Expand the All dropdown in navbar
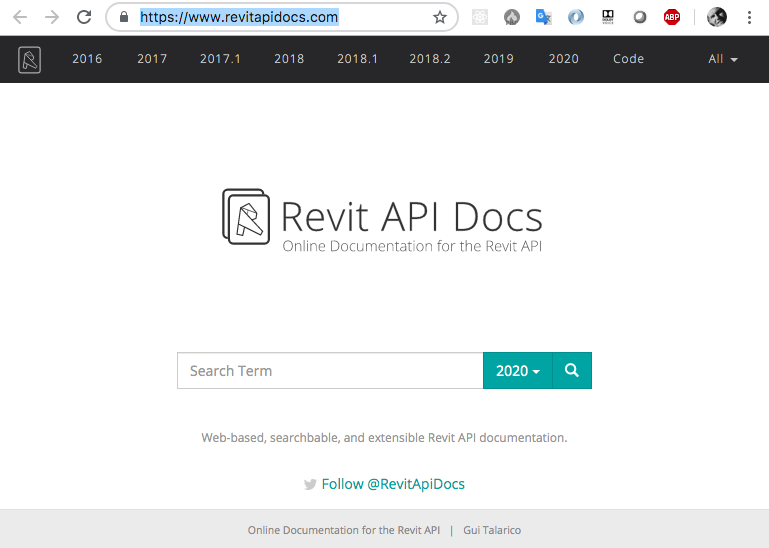The image size is (769, 548). pyautogui.click(x=722, y=59)
